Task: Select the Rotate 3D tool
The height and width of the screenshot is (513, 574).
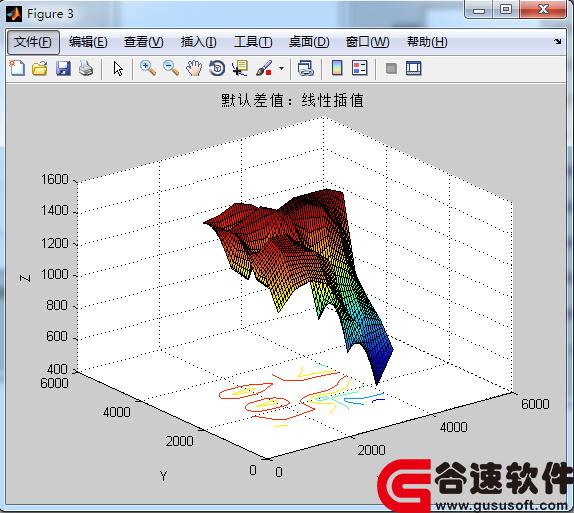Action: point(217,68)
